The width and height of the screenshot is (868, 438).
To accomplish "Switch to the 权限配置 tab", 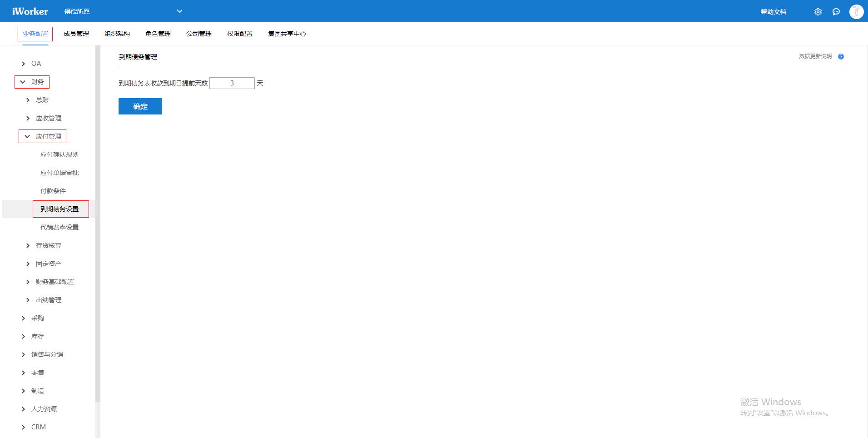I will click(x=240, y=34).
